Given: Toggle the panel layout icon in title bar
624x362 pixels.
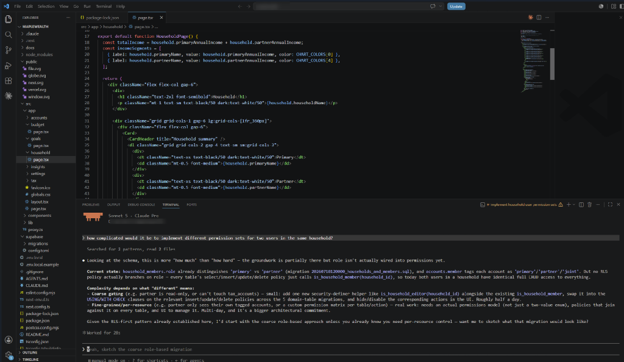Looking at the screenshot, I should [x=613, y=6].
